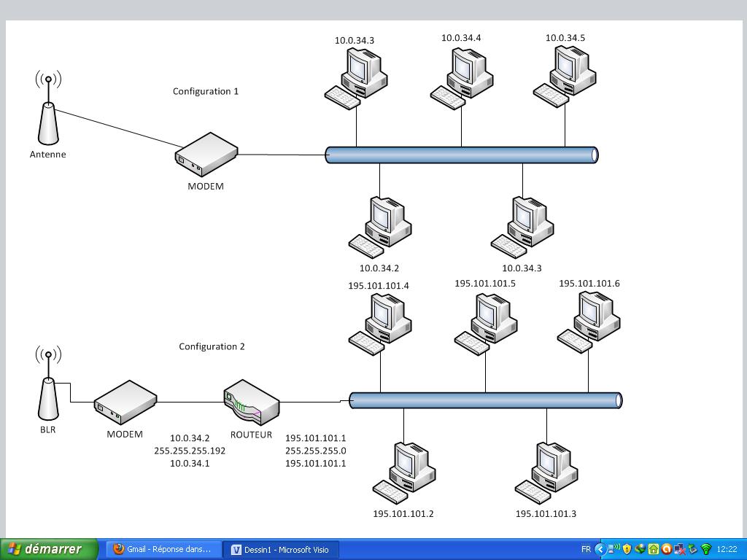
Task: Select the BLR text label
Action: [47, 429]
